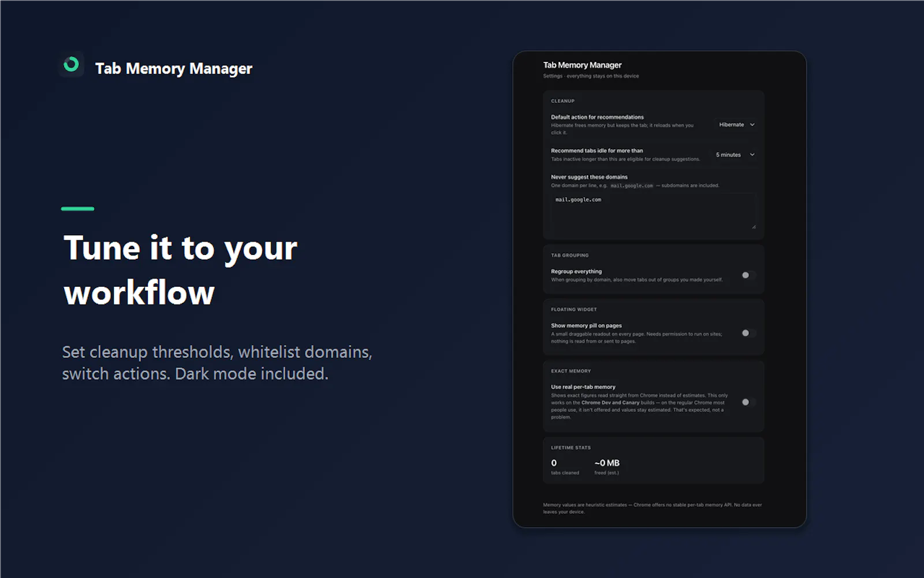The image size is (924, 578).
Task: Click the 'Never suggest these domains' label
Action: pyautogui.click(x=589, y=177)
